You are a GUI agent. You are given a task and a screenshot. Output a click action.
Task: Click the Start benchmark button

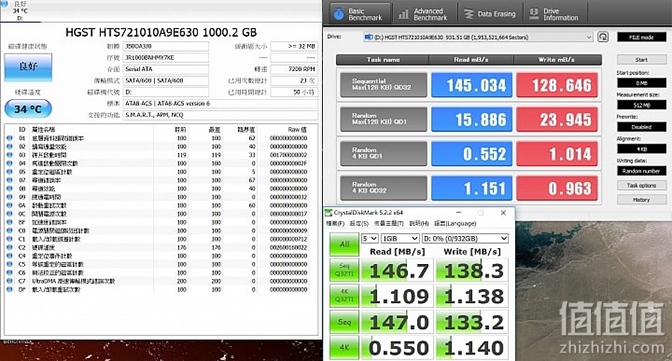coord(641,60)
